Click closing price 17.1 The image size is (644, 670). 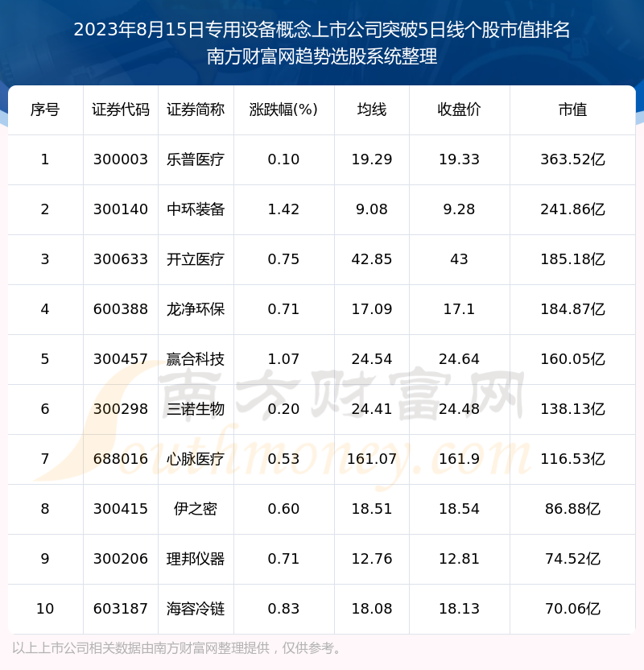coord(459,309)
